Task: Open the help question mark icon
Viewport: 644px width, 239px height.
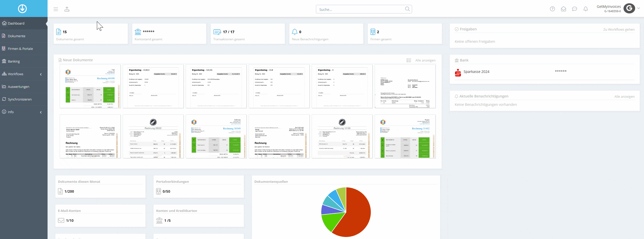Action: [552, 9]
